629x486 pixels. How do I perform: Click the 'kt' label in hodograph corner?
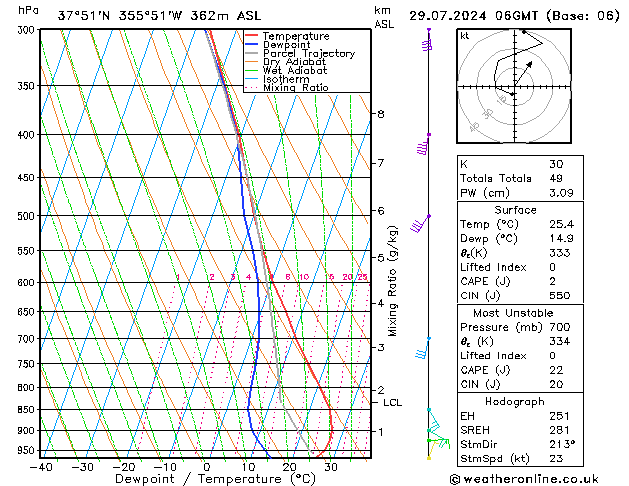[464, 36]
